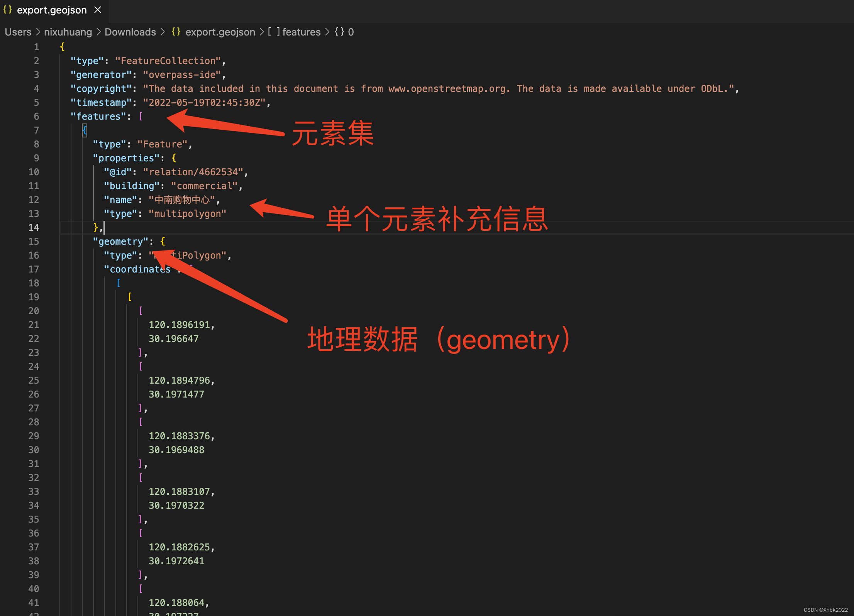Screen dimensions: 854x616
Task: Click the "copyright" key on line 4
Action: click(101, 89)
